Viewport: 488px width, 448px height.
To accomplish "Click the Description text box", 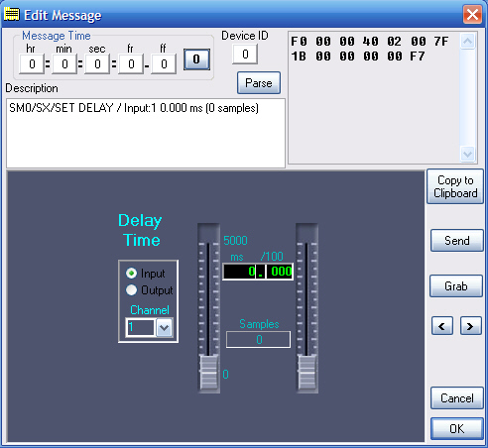I will tap(146, 133).
